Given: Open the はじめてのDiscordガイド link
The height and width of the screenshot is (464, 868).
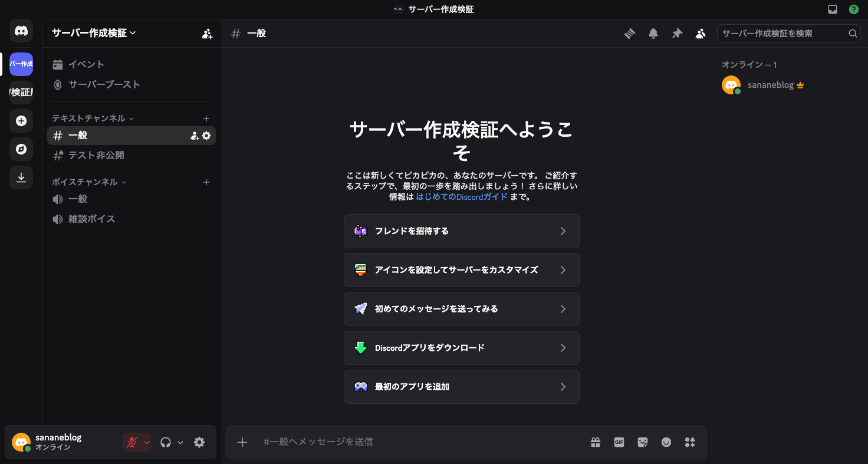Looking at the screenshot, I should pos(462,197).
